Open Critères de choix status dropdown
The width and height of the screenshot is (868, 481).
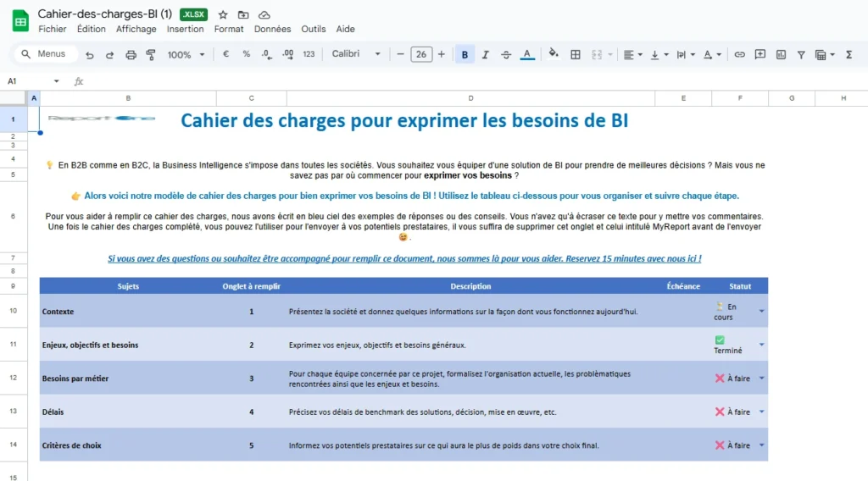[762, 445]
